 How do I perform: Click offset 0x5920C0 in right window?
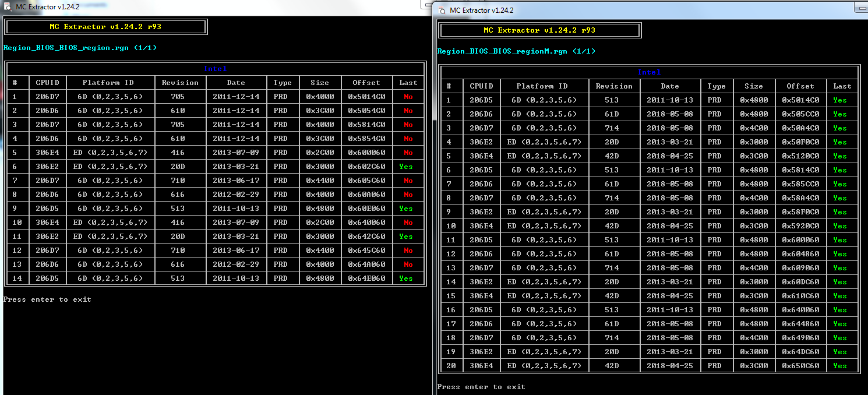click(x=800, y=226)
